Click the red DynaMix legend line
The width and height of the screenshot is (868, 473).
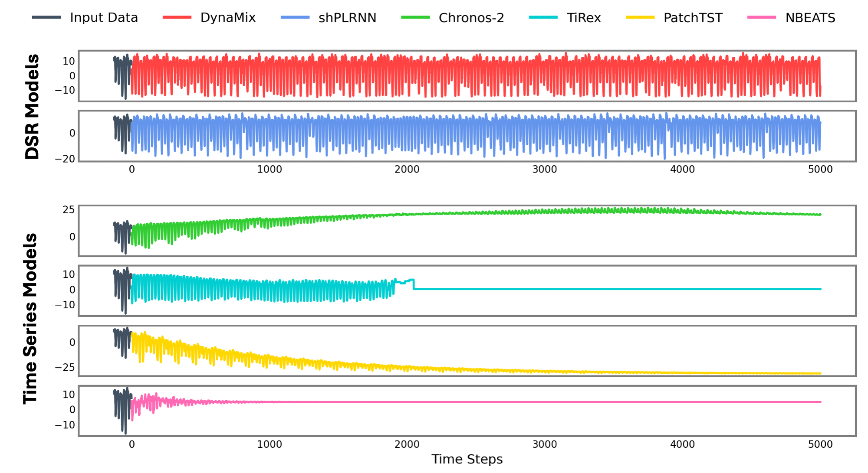pyautogui.click(x=177, y=17)
